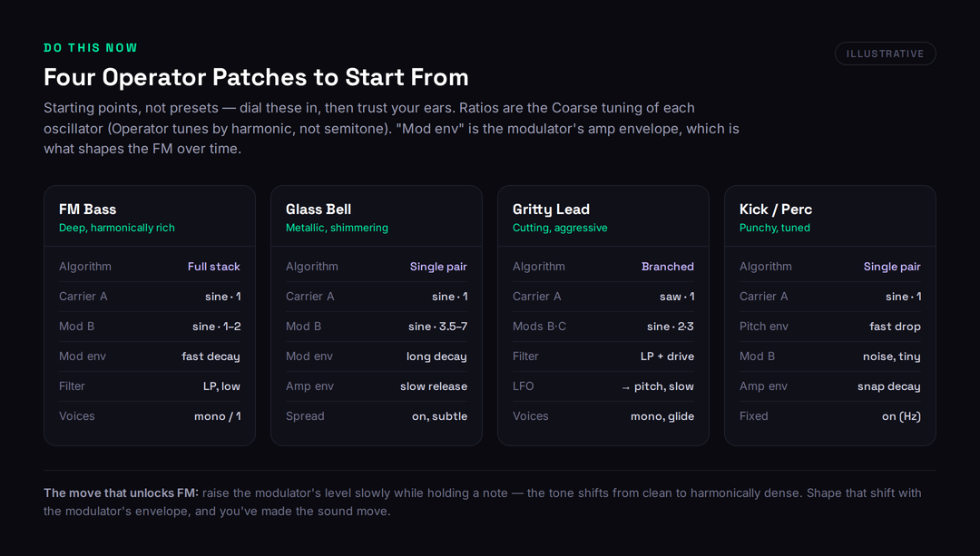Screen dimensions: 980x556
Task: Click 'on, subtle' Spread value
Action: pyautogui.click(x=439, y=416)
